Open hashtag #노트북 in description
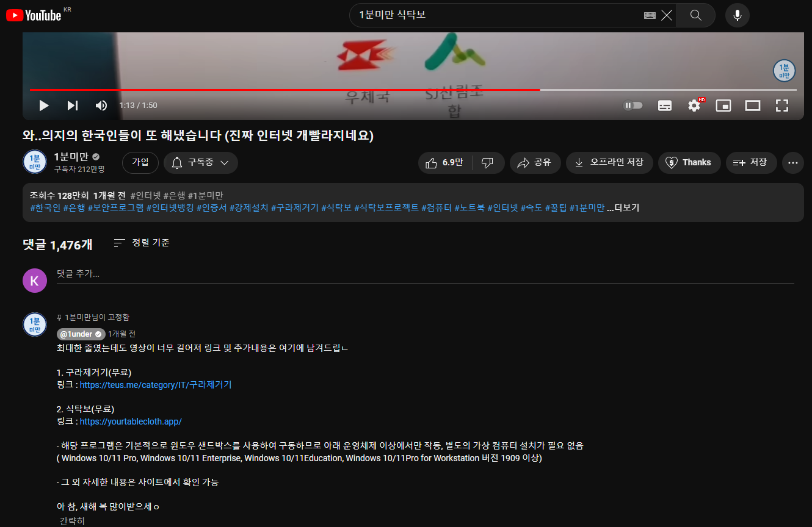Viewport: 812px width, 527px height. 469,208
